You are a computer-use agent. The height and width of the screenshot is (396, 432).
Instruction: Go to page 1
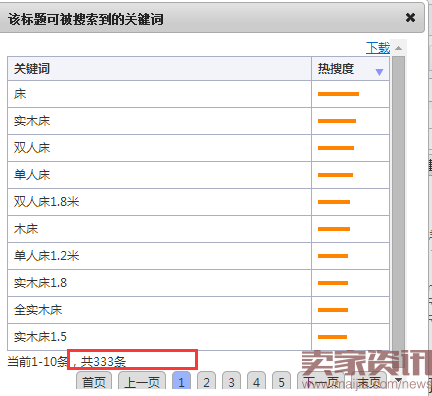(x=181, y=382)
